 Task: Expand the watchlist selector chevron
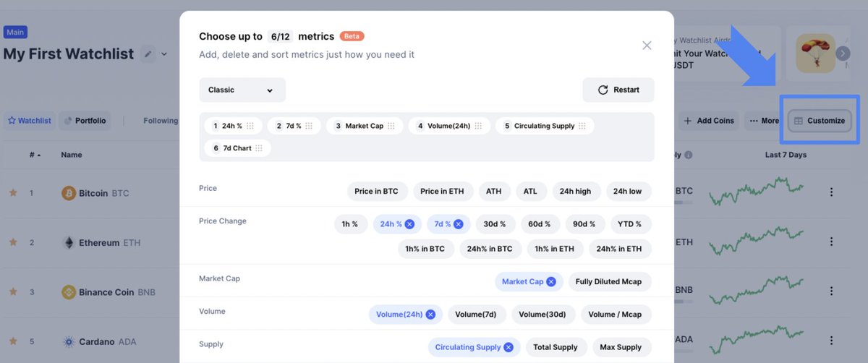(164, 54)
